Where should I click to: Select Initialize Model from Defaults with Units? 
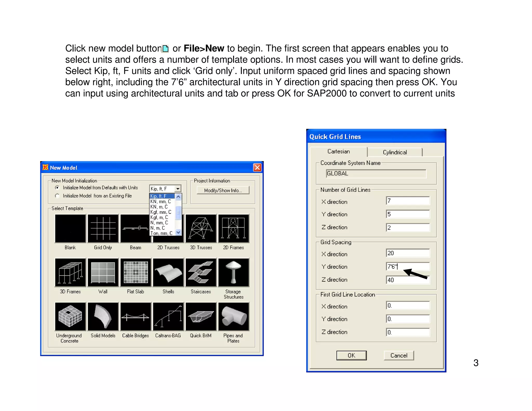pyautogui.click(x=57, y=188)
